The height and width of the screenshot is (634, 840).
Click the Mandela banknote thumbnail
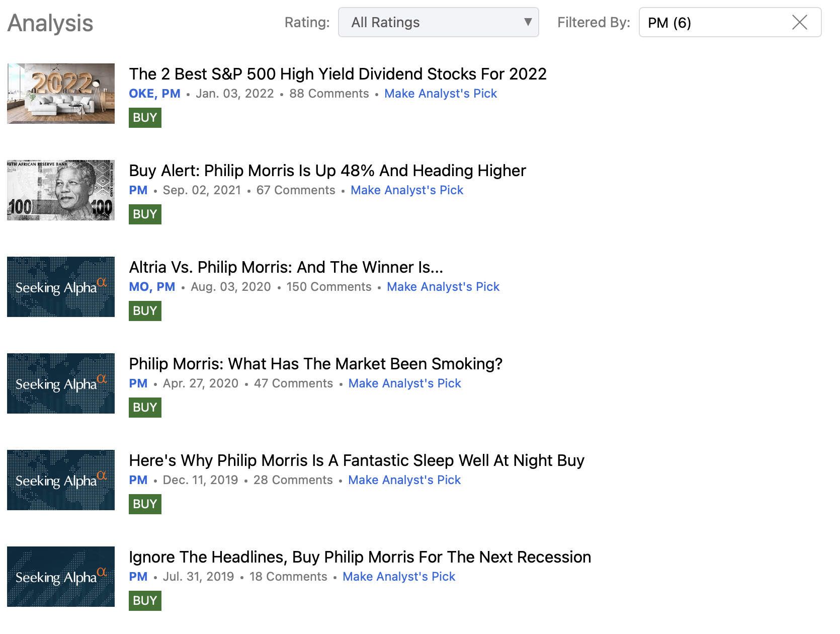click(60, 190)
